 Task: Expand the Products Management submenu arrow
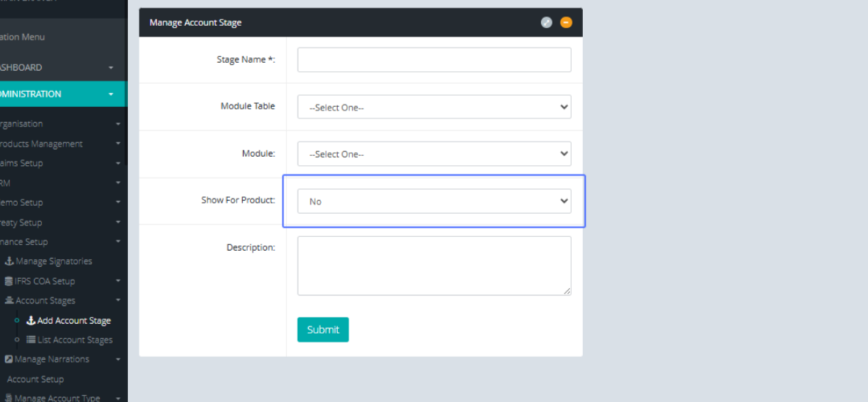(118, 144)
